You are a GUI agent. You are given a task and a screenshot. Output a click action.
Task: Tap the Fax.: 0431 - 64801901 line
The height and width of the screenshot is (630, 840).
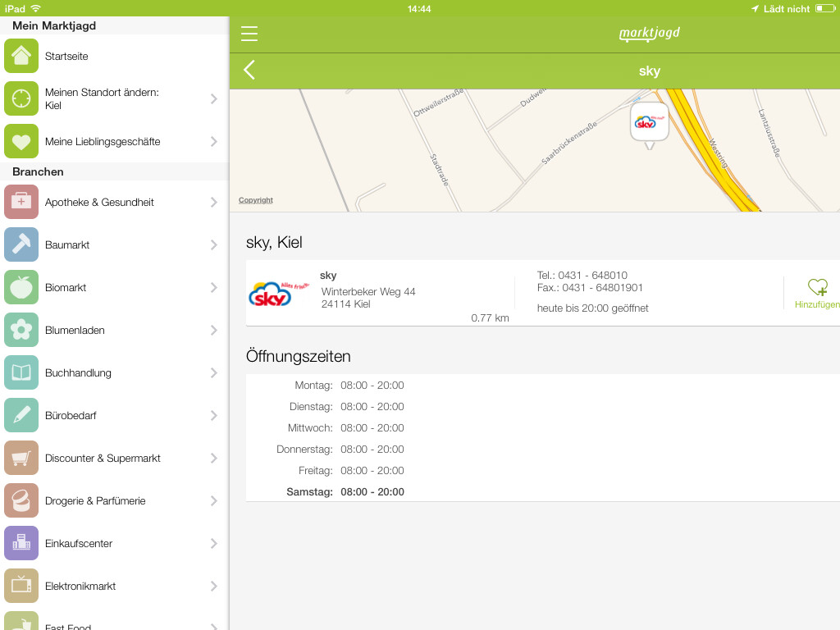point(590,288)
